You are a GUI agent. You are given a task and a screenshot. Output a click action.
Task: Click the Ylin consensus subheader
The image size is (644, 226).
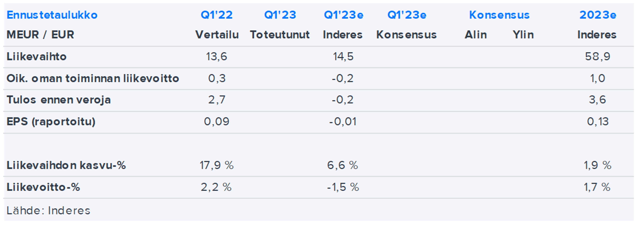tap(523, 35)
